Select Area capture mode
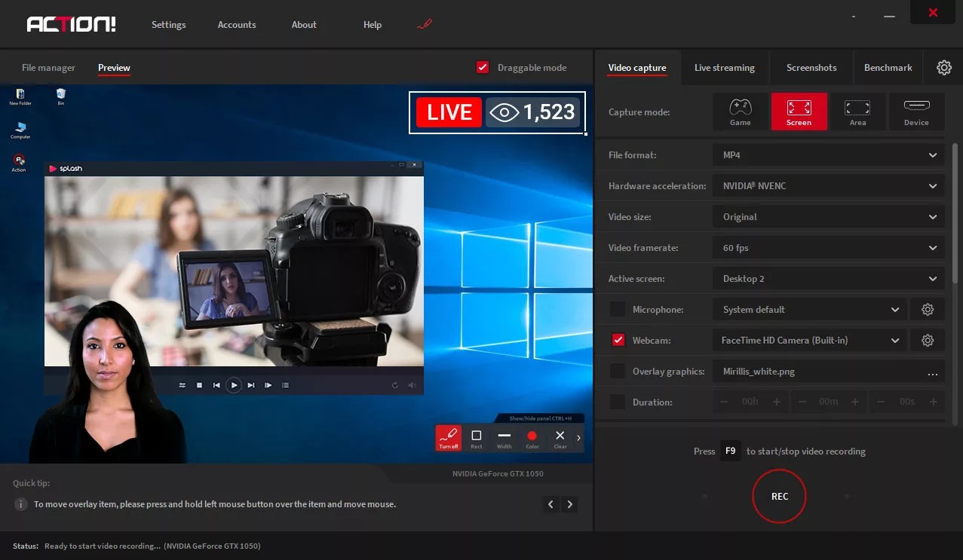963x560 pixels. 857,112
